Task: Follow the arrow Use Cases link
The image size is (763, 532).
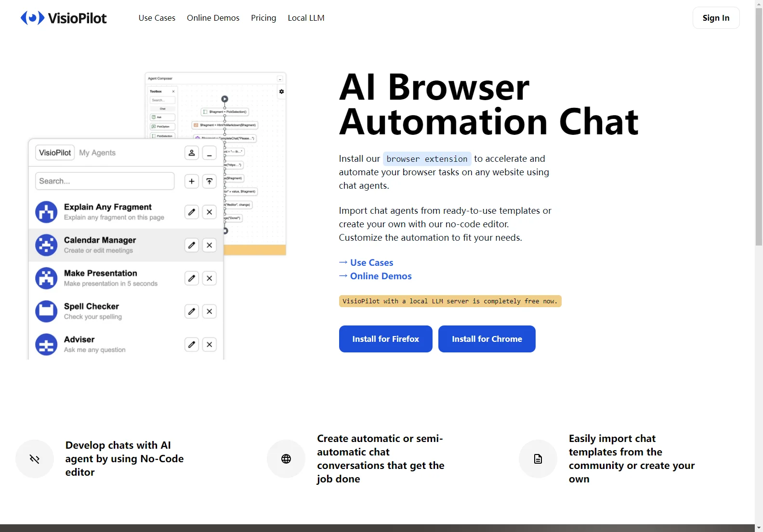Action: click(366, 262)
